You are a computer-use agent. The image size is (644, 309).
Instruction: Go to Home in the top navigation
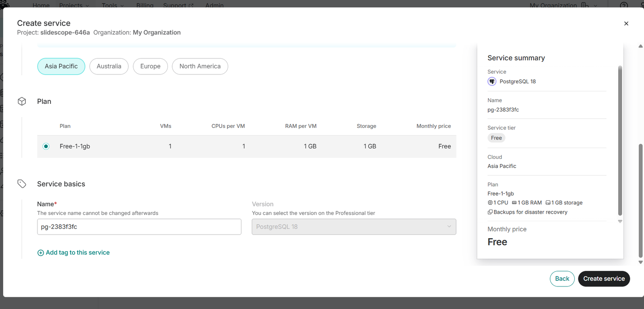click(41, 5)
